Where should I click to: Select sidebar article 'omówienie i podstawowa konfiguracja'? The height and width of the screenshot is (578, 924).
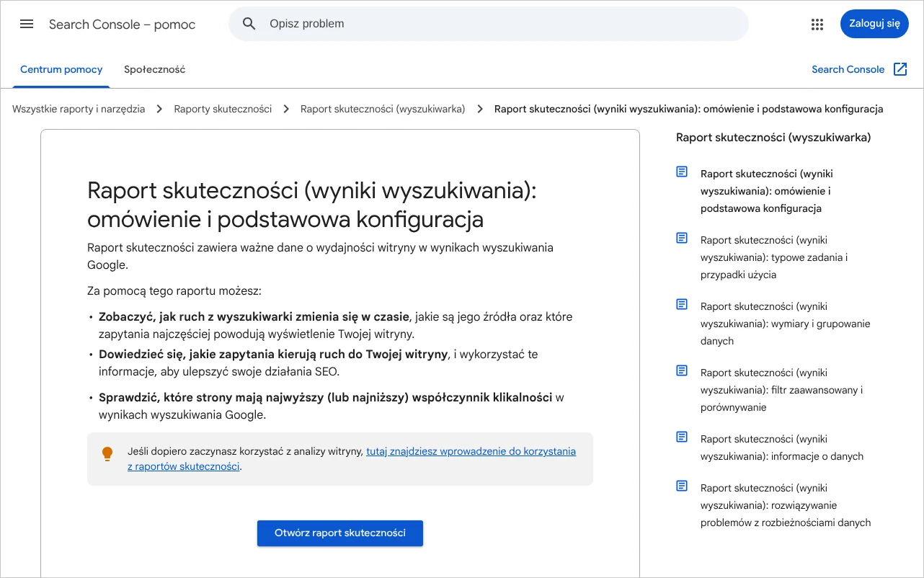pos(767,191)
